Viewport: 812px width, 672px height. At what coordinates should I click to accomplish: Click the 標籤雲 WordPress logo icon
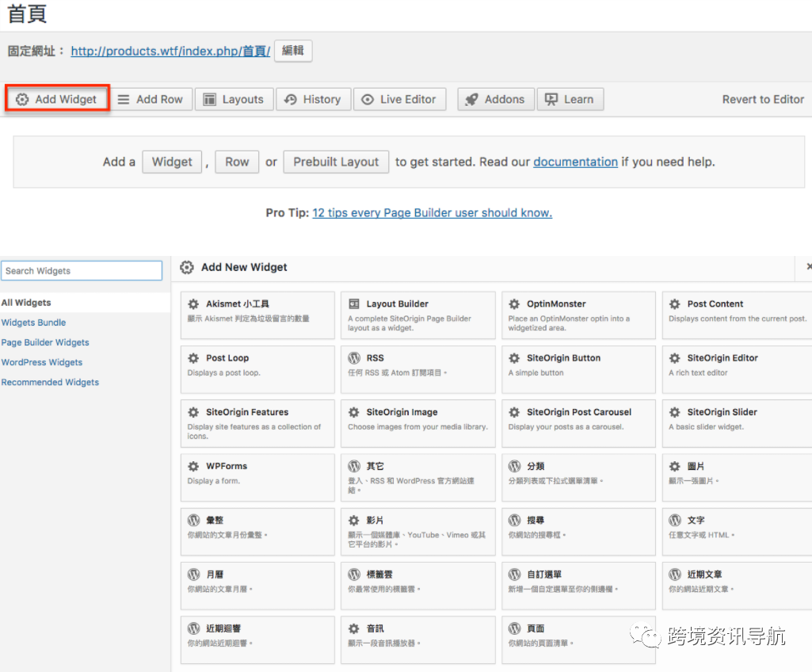(353, 575)
